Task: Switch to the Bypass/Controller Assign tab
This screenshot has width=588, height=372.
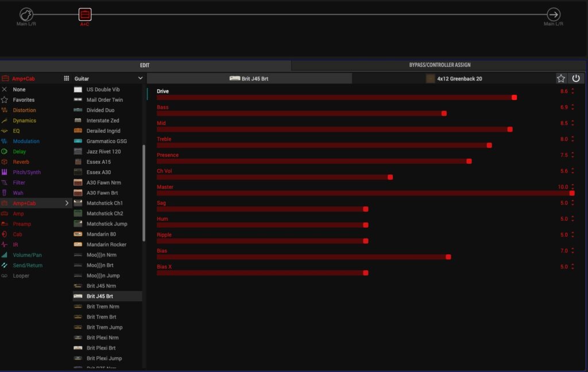Action: tap(439, 65)
